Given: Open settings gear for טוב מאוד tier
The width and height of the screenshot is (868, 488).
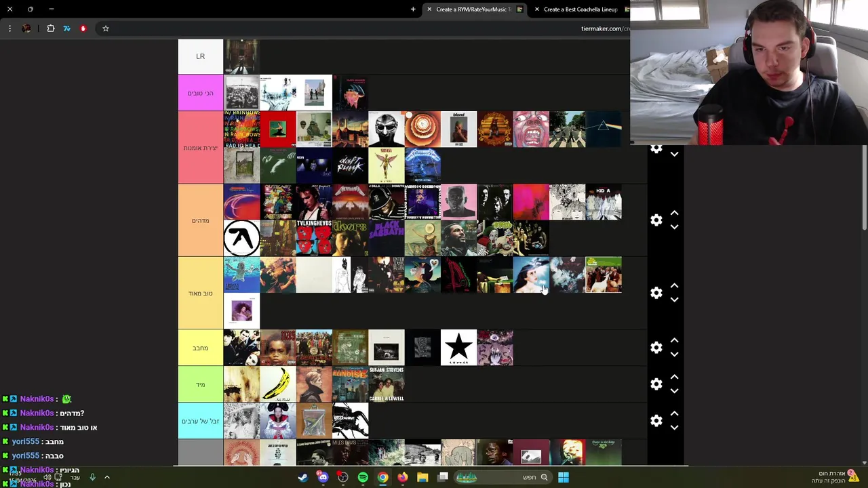Looking at the screenshot, I should [x=656, y=293].
